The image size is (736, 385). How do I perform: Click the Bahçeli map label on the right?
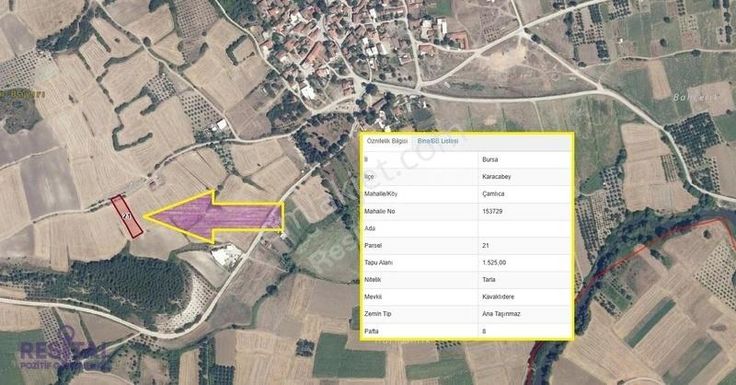click(690, 98)
